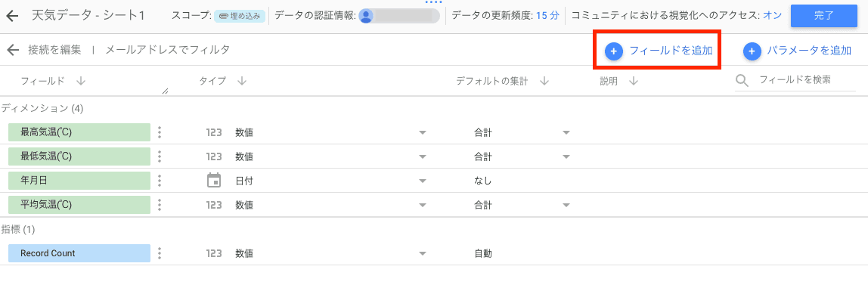Open three-dot menu for 最低気温(℃) field

(160, 156)
